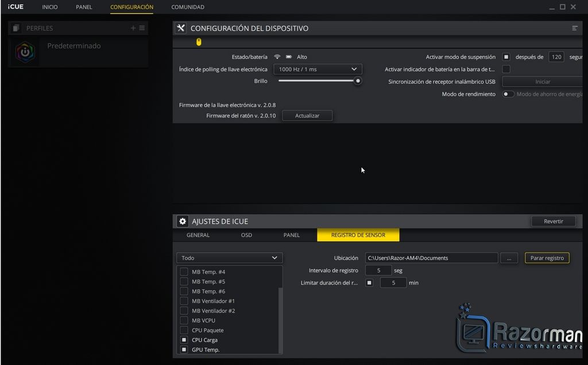Image resolution: width=588 pixels, height=365 pixels.
Task: Switch to GENERAL settings tab
Action: tap(198, 235)
